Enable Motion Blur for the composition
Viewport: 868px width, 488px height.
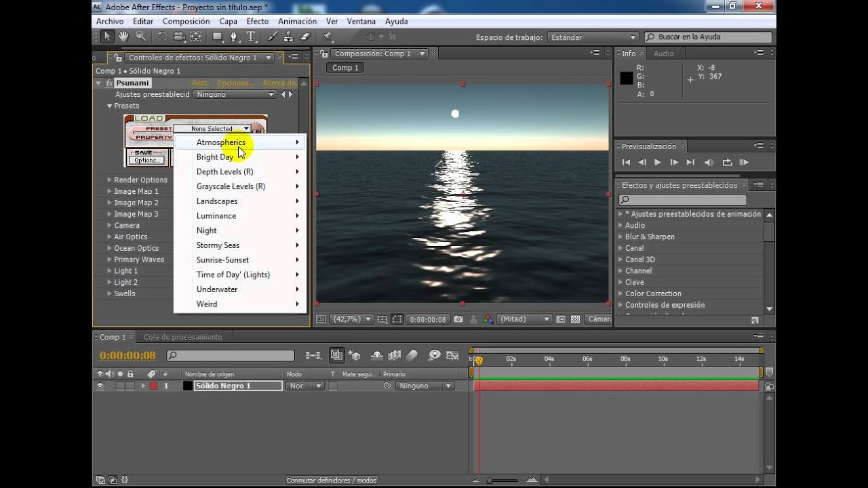(x=412, y=355)
